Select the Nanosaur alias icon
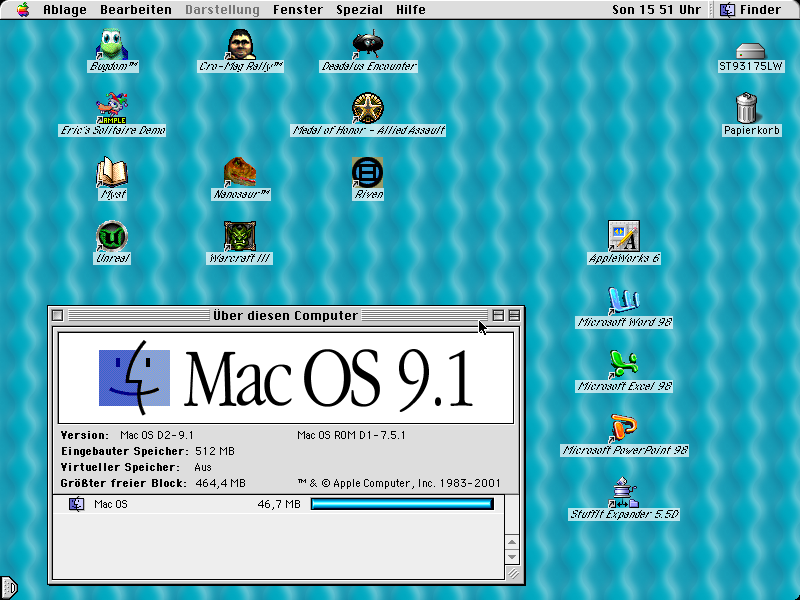This screenshot has width=800, height=600. pyautogui.click(x=240, y=172)
